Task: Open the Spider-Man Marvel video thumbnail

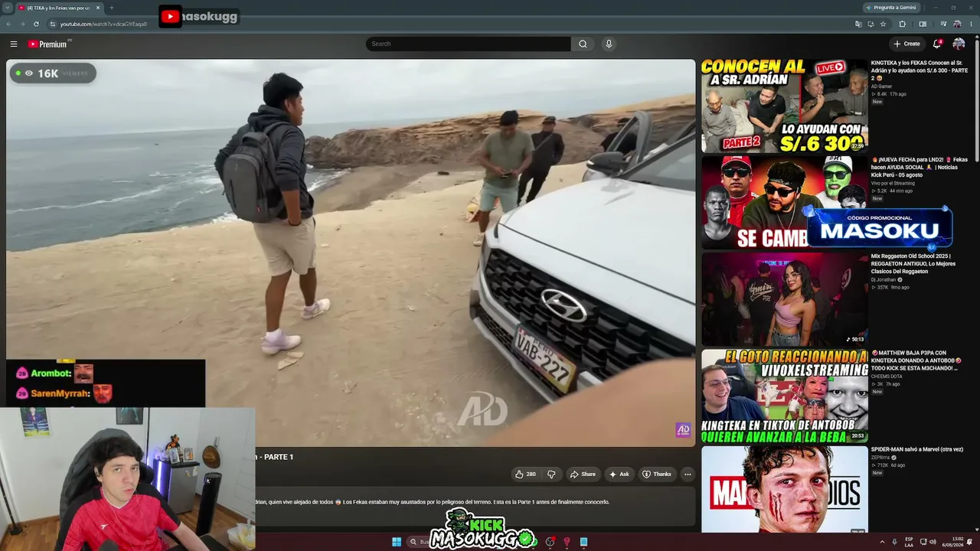Action: coord(784,490)
